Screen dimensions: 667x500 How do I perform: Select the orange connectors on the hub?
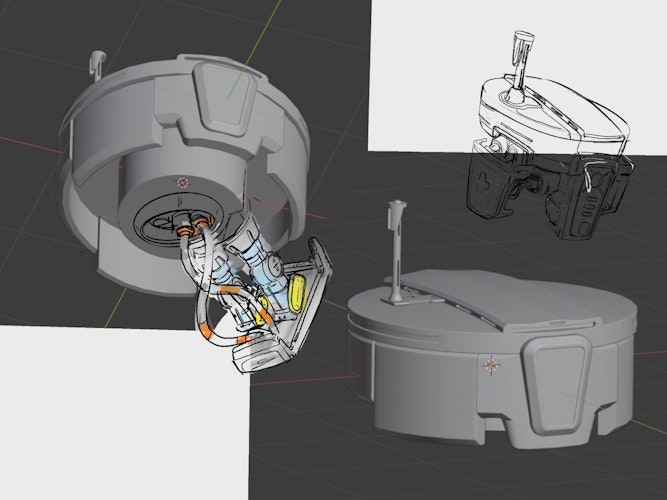coord(192,228)
